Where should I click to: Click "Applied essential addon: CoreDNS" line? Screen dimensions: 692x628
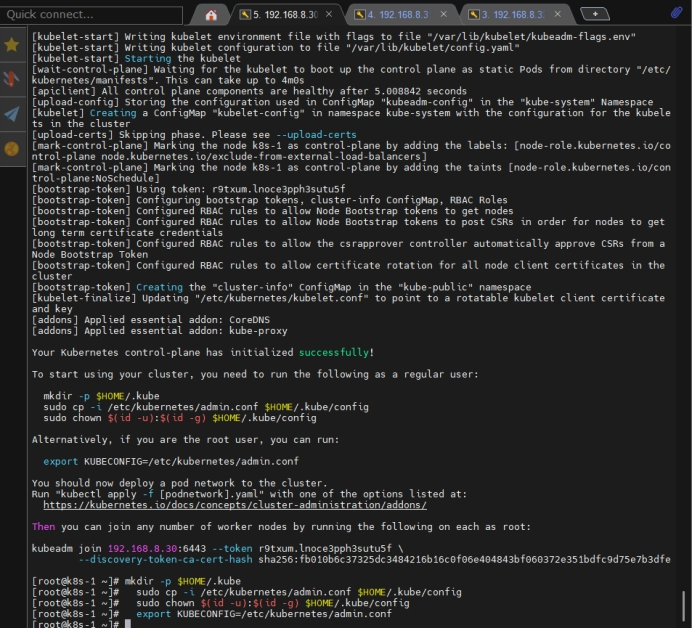pos(150,320)
